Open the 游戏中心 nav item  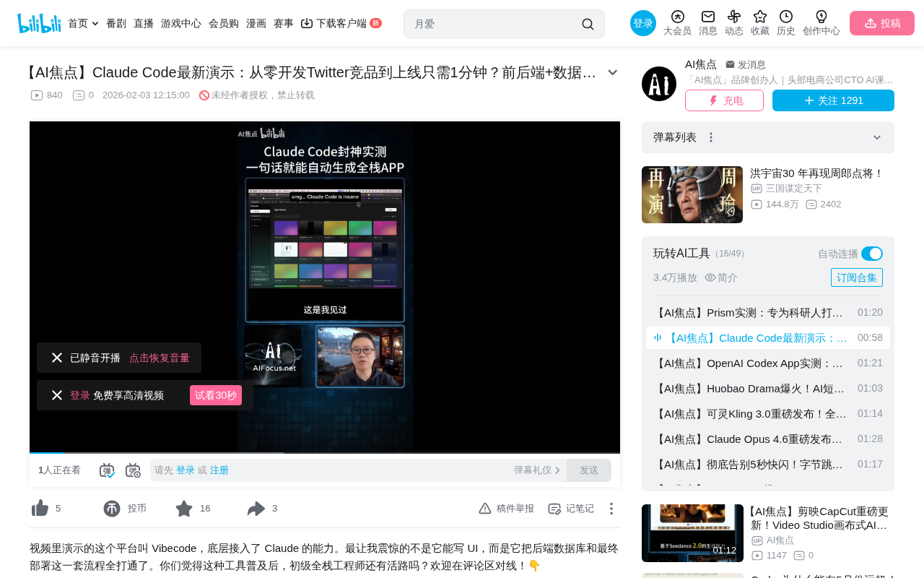(181, 23)
